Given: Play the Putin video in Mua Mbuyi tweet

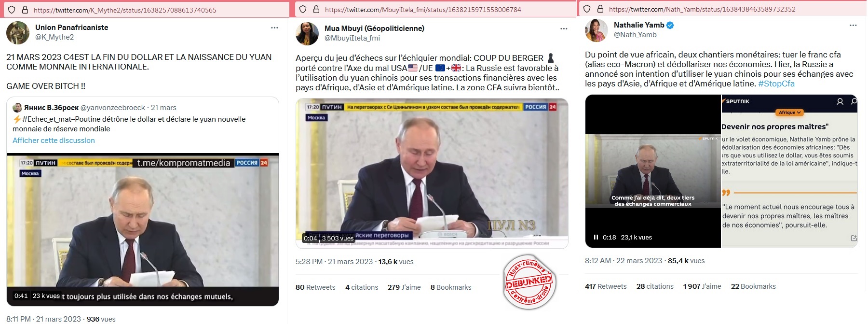Looking at the screenshot, I should (432, 173).
